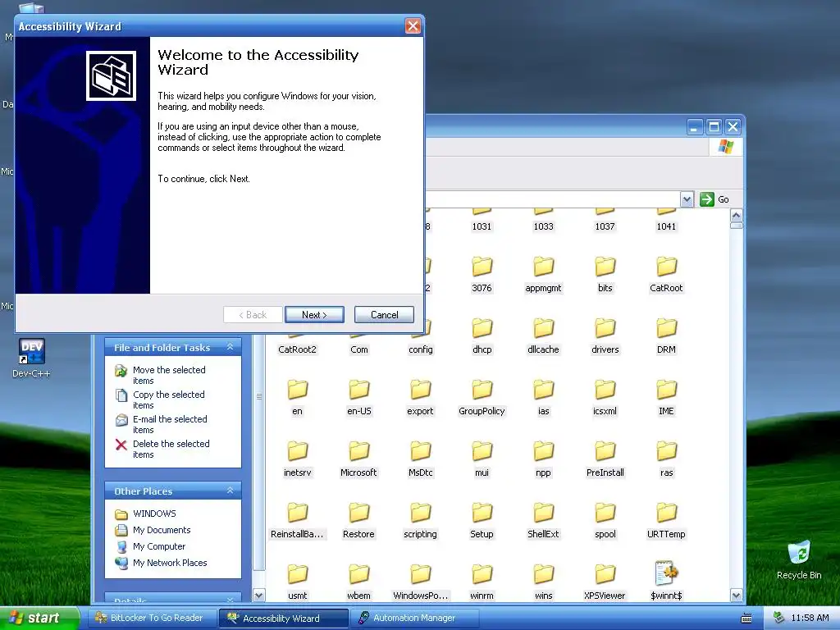
Task: Select the CatRoot folder
Action: click(666, 274)
